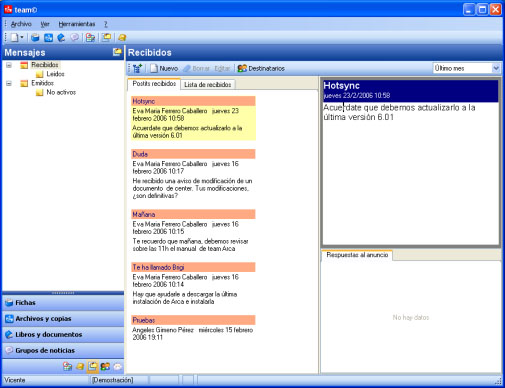505x388 pixels.
Task: Open the Te ha llamado Bigi post-it title
Action: tap(193, 267)
